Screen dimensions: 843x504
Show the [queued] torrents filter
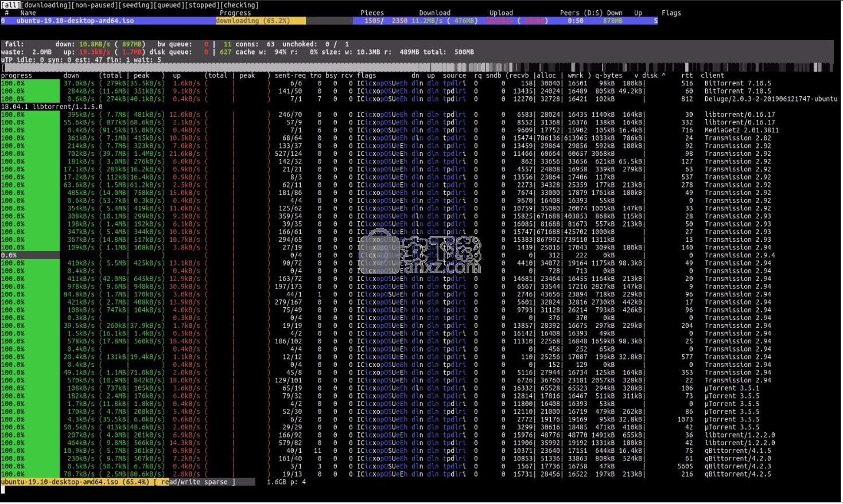169,5
